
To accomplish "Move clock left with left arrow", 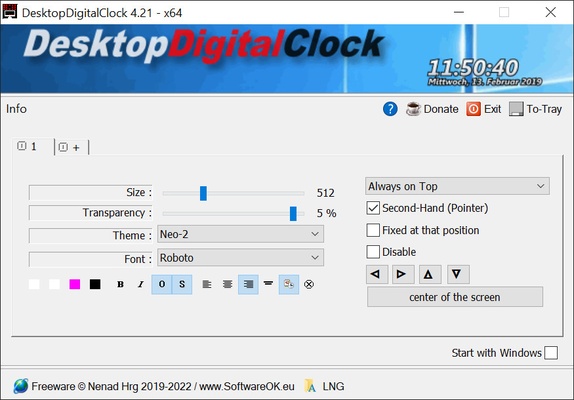I will click(377, 274).
